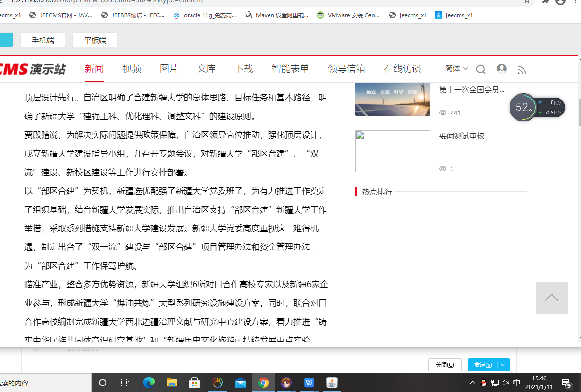Click the search magnifier icon in navbar
The height and width of the screenshot is (392, 581).
[481, 70]
